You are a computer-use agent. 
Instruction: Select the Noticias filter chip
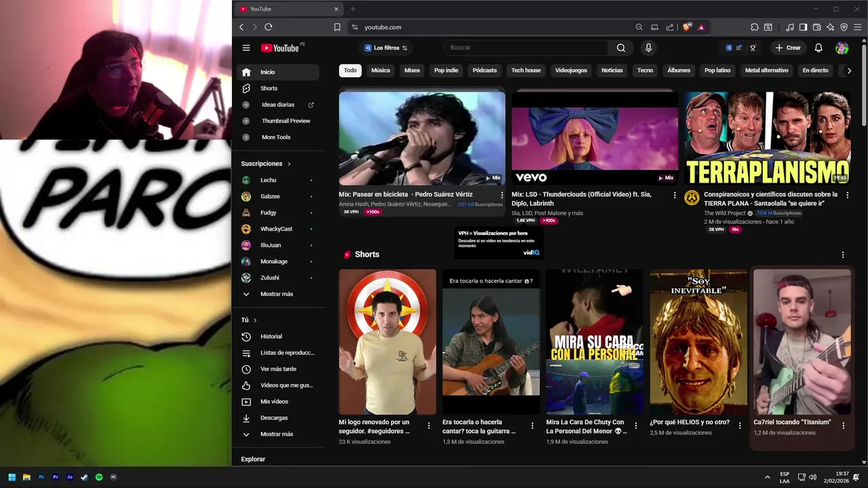[x=612, y=70]
